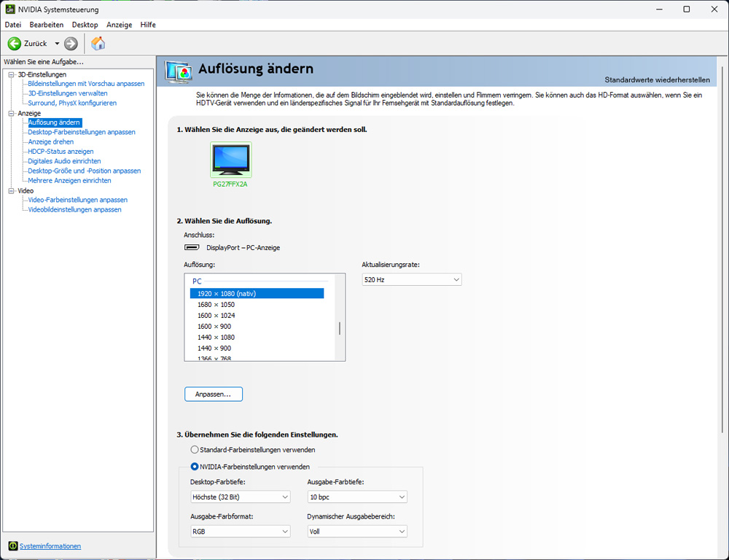Viewport: 729px width, 560px height.
Task: Click the Systeminformationen icon
Action: click(x=13, y=545)
